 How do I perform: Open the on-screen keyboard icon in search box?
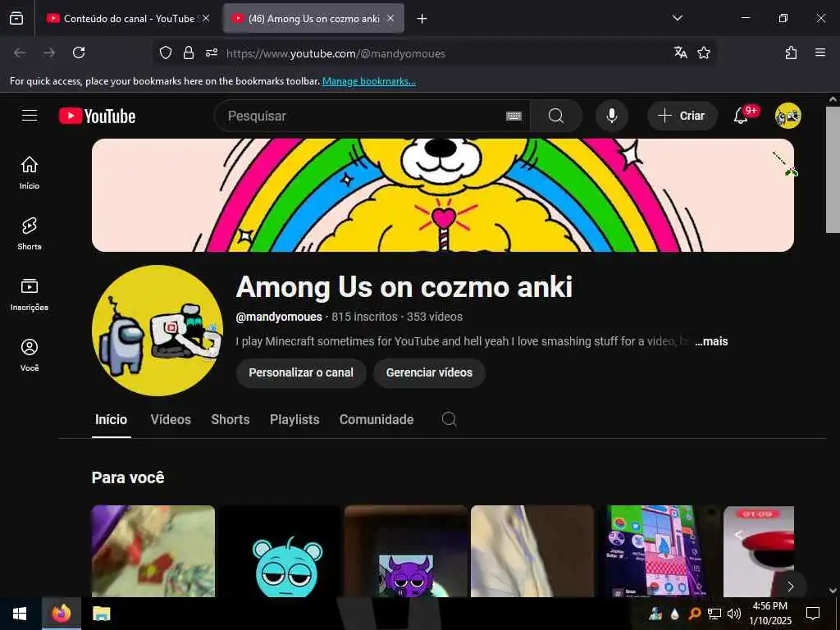[514, 116]
